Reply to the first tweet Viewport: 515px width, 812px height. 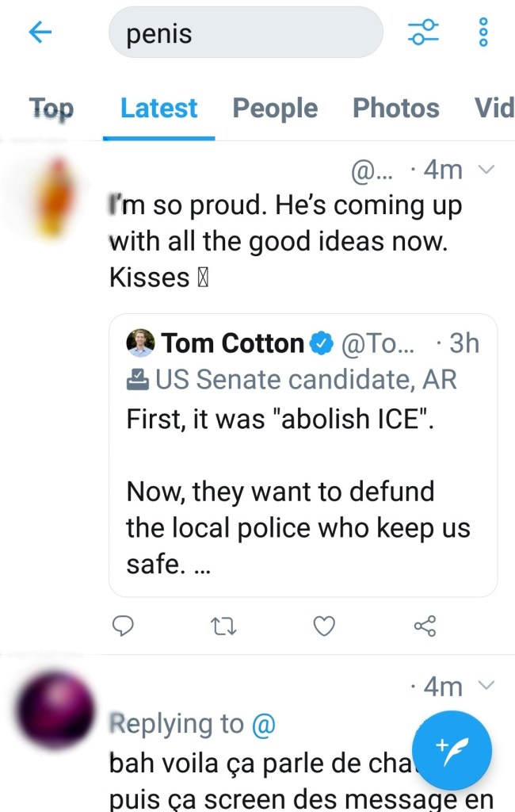click(x=121, y=626)
